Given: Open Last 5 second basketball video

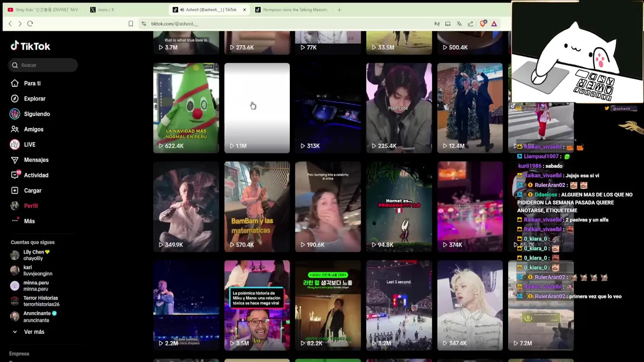Looking at the screenshot, I should [x=399, y=305].
